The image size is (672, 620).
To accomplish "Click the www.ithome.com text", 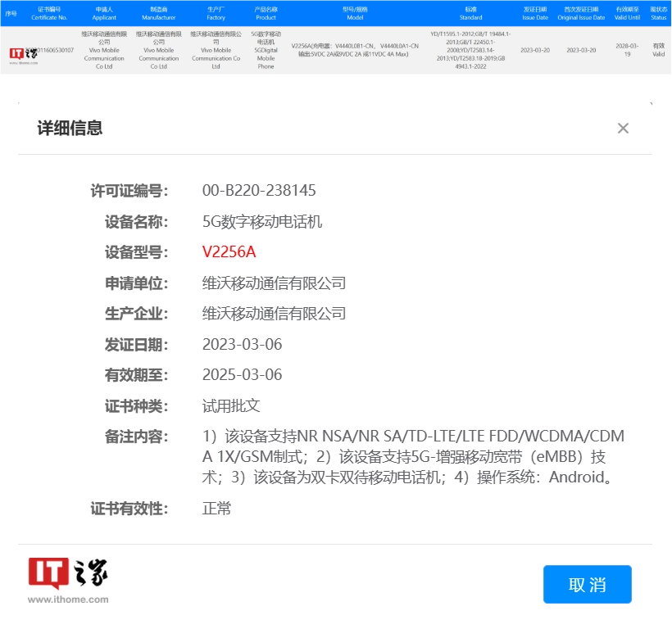I will point(68,600).
